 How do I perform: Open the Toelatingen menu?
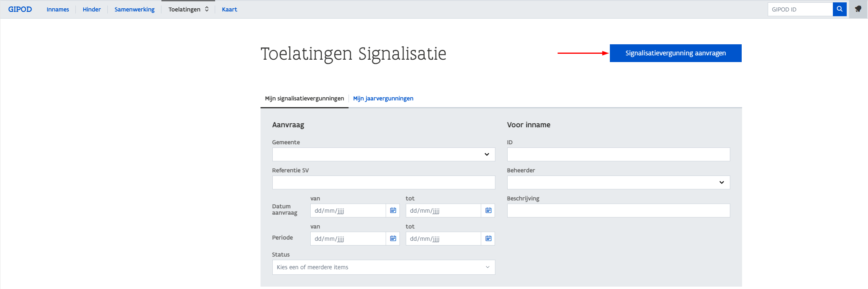click(188, 9)
